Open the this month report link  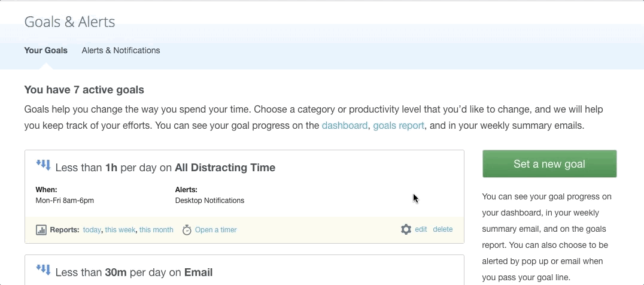tap(156, 230)
